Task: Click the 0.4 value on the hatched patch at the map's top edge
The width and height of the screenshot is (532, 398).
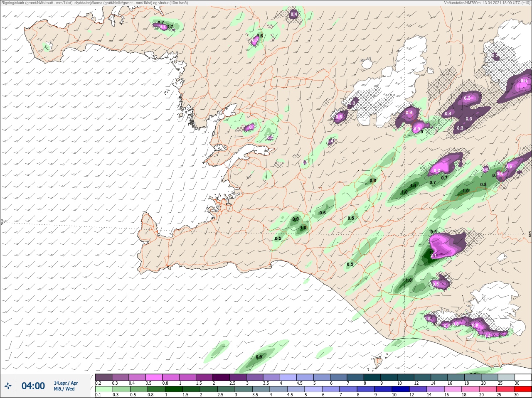Action: 294,15
